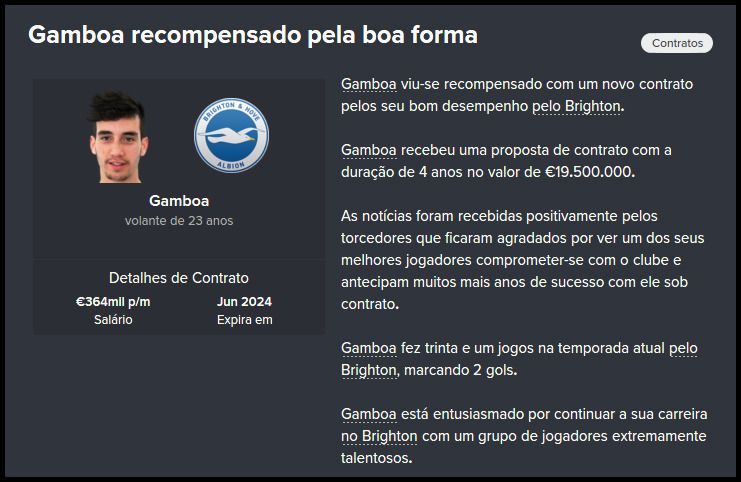Open Gamboa link before 'viu-se recompensado'
Image resolution: width=741 pixels, height=482 pixels.
pyautogui.click(x=369, y=84)
